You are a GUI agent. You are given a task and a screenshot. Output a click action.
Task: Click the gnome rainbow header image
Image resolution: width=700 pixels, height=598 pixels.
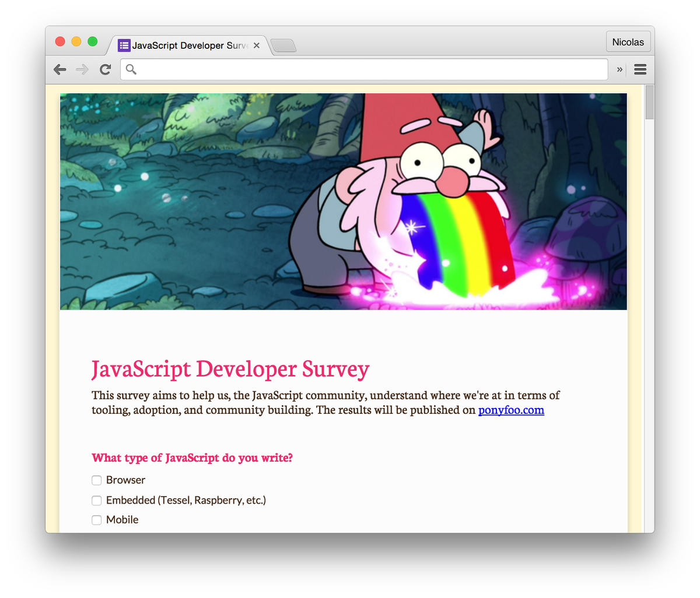344,201
